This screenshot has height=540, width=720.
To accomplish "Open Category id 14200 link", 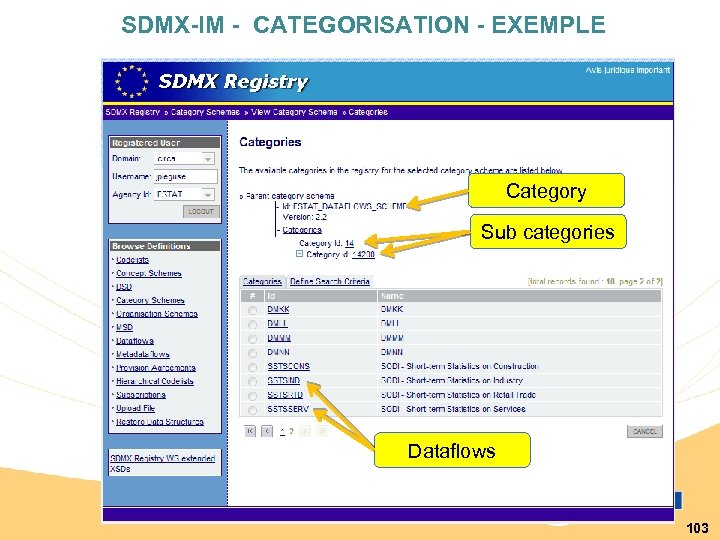I will tap(363, 254).
